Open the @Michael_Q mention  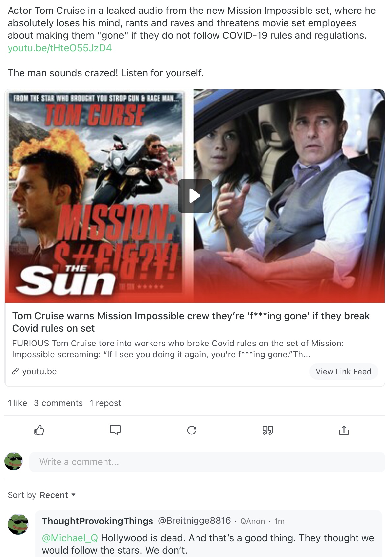(70, 538)
